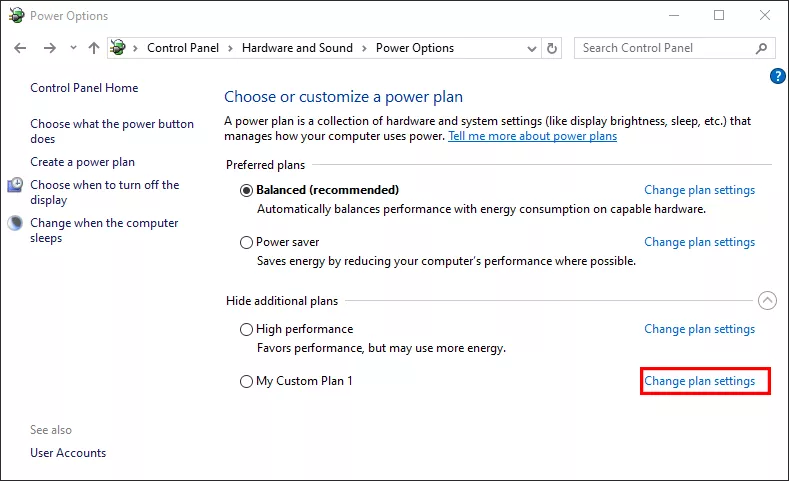Change plan settings for My Custom Plan 1
The height and width of the screenshot is (481, 789).
tap(699, 381)
